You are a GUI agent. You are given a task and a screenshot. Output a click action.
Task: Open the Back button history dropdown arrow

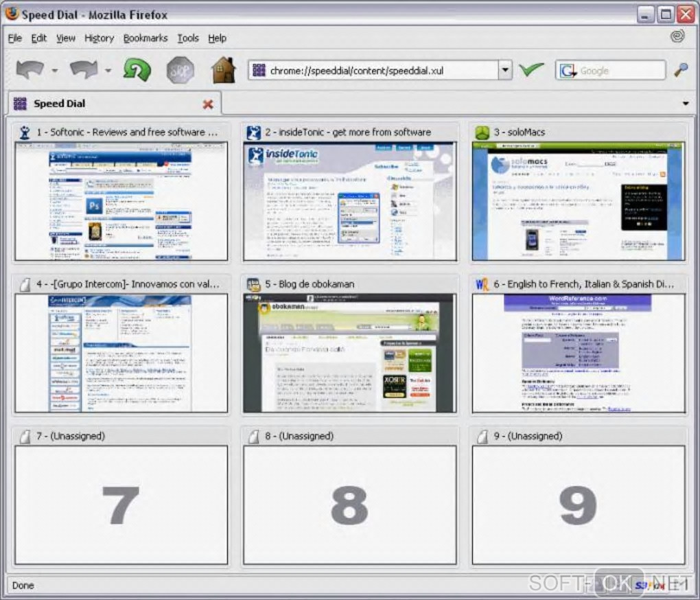(55, 70)
